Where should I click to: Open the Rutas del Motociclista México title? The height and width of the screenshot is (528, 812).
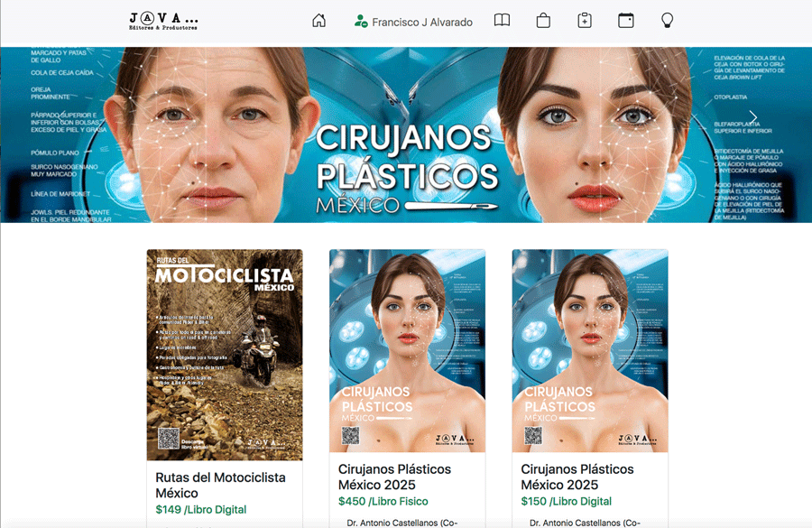[220, 485]
